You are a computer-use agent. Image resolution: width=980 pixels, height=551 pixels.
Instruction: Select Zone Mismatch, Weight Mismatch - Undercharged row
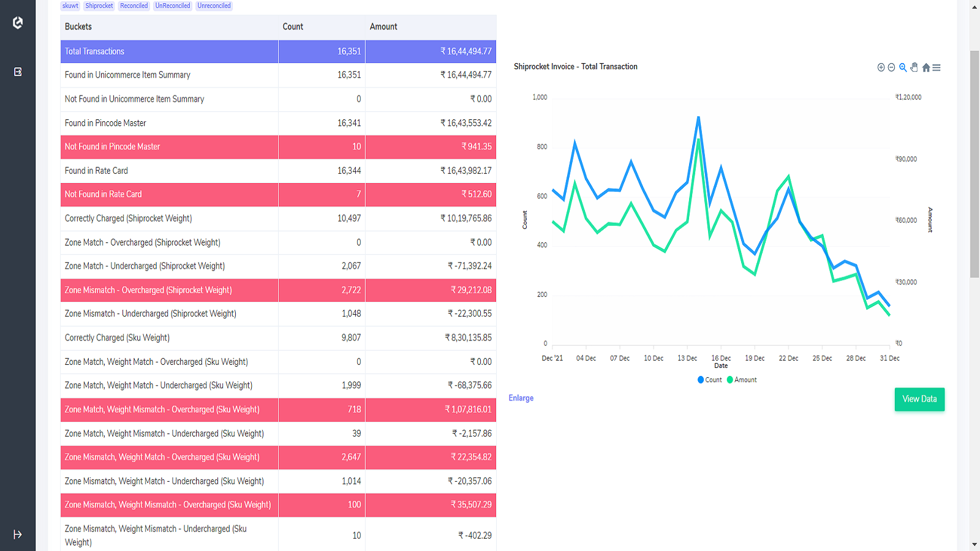click(x=278, y=535)
